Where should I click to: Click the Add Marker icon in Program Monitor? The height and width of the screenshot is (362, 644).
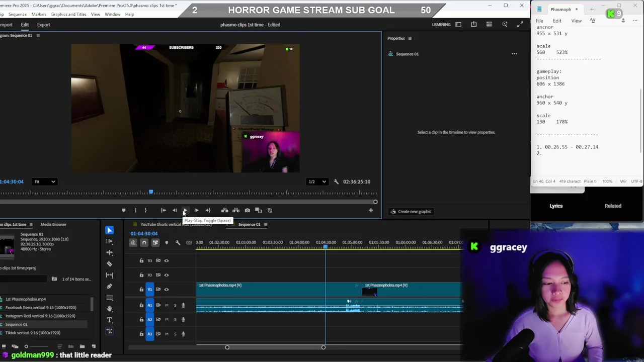tap(123, 210)
